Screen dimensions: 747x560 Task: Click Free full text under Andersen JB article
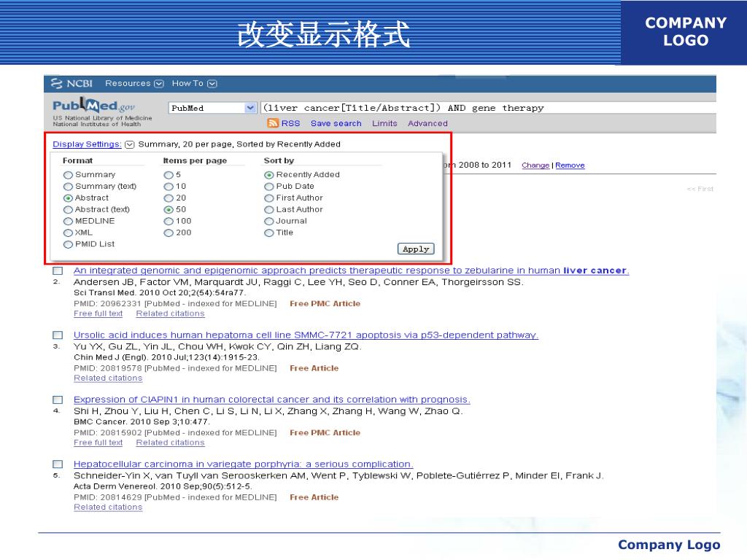click(98, 314)
